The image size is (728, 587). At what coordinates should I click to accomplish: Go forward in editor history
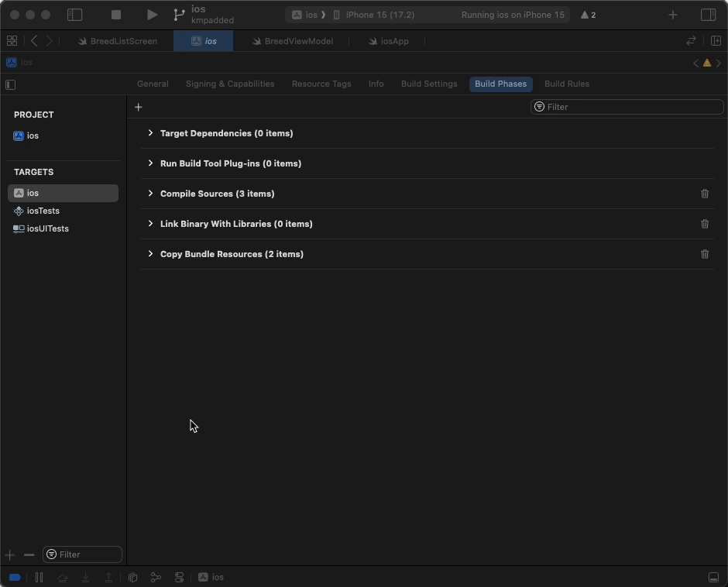(50, 41)
